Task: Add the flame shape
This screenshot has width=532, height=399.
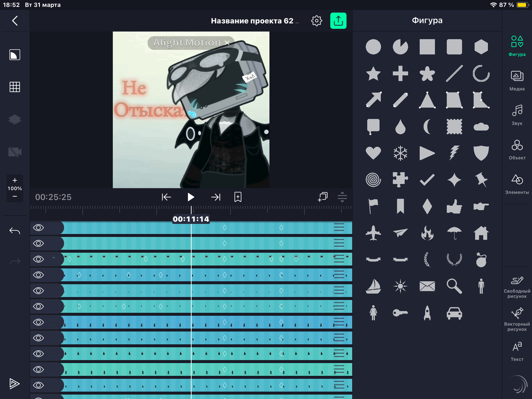Action: [x=427, y=232]
